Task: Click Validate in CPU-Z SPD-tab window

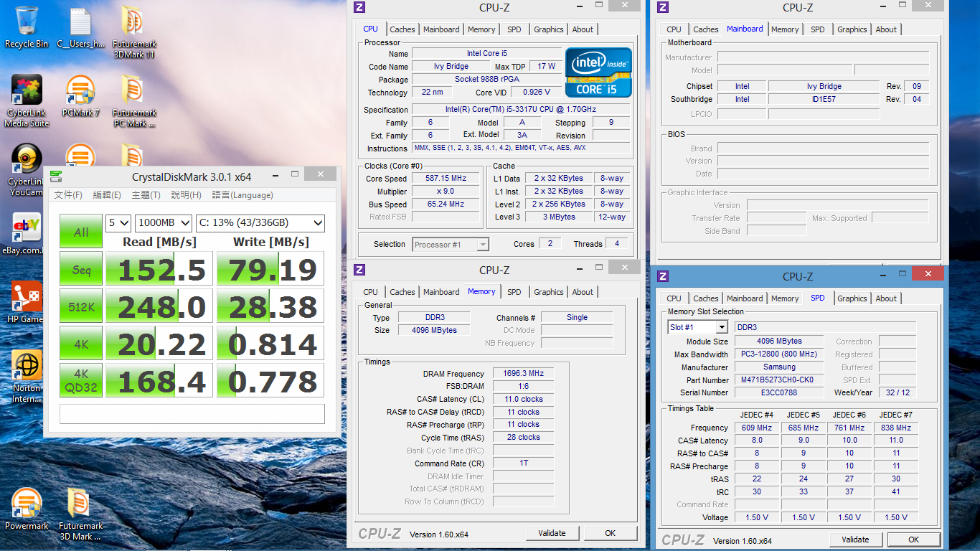Action: click(x=856, y=540)
